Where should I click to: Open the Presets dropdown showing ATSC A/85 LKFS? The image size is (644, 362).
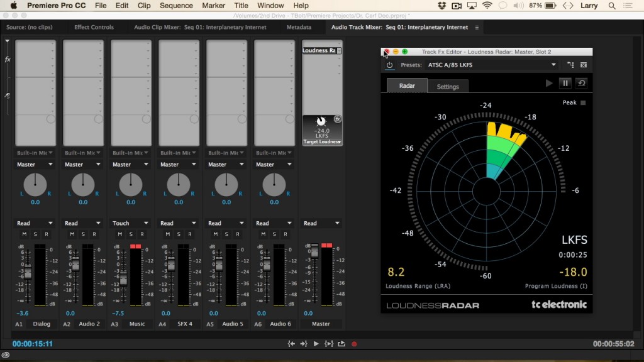click(x=492, y=65)
